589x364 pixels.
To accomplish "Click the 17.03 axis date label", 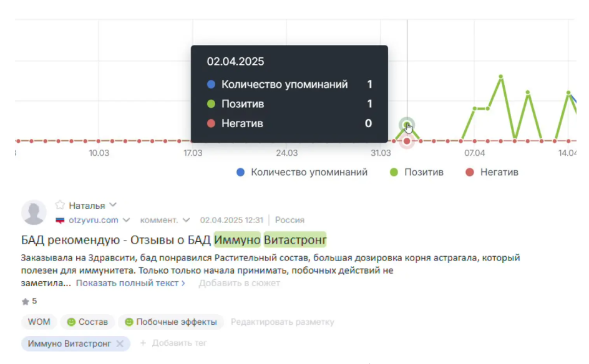I will pos(193,153).
